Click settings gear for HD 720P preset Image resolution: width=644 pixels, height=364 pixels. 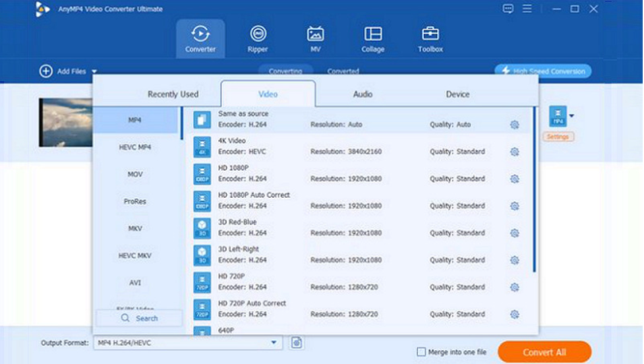[514, 288]
